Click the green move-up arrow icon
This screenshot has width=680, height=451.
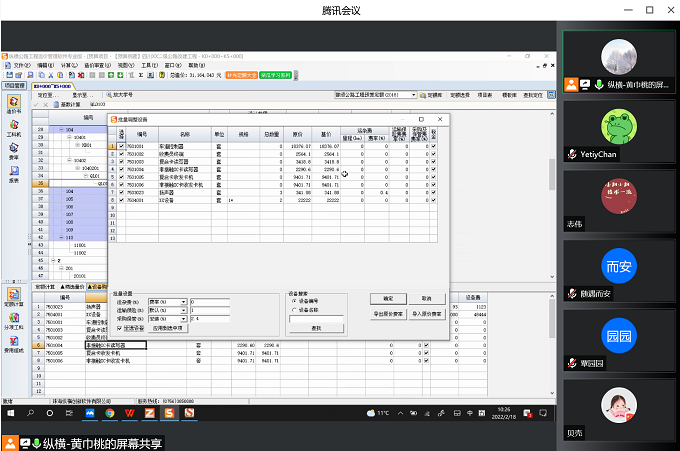click(111, 75)
